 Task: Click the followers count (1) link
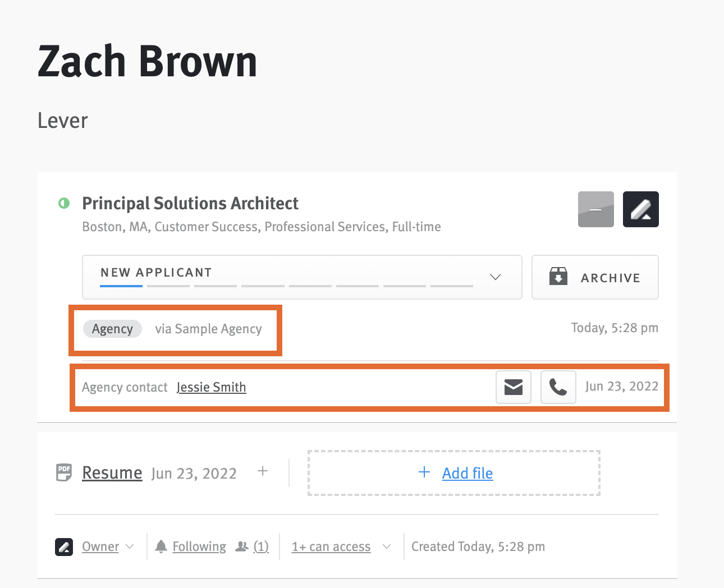(261, 546)
